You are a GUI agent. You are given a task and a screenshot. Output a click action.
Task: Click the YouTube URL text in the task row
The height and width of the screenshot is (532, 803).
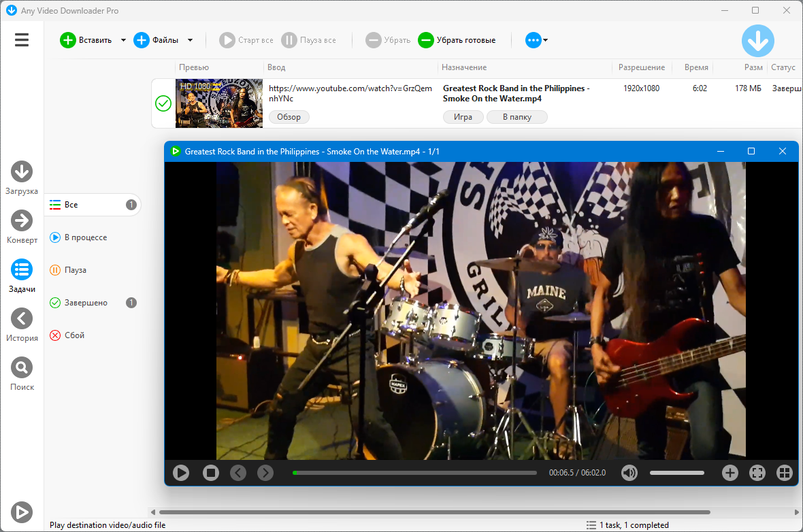click(350, 93)
